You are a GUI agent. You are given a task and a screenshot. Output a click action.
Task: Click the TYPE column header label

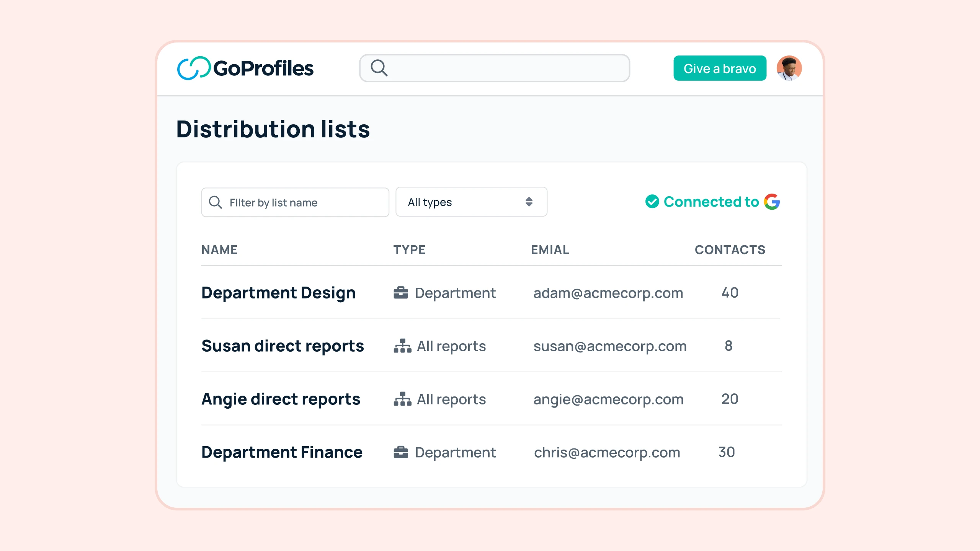(x=410, y=249)
